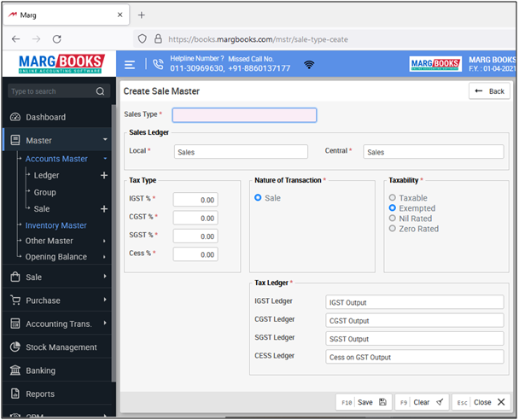Image resolution: width=519 pixels, height=420 pixels.
Task: Click the IGST Ledger field
Action: (x=415, y=302)
